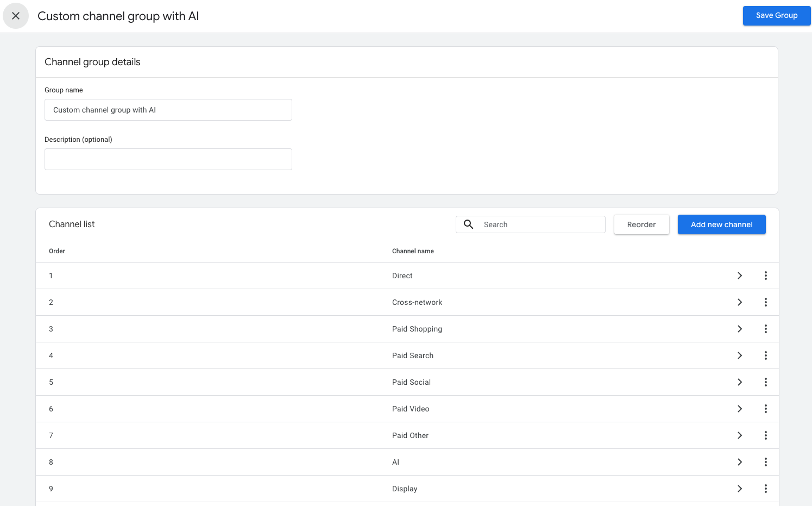Select the Display channel name
Viewport: 812px width, 506px height.
tap(405, 489)
